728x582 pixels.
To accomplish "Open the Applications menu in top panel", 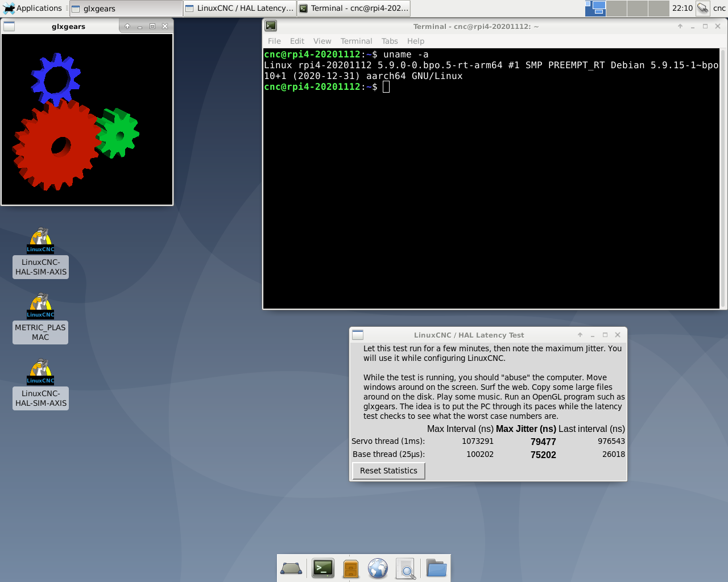I will [x=32, y=8].
